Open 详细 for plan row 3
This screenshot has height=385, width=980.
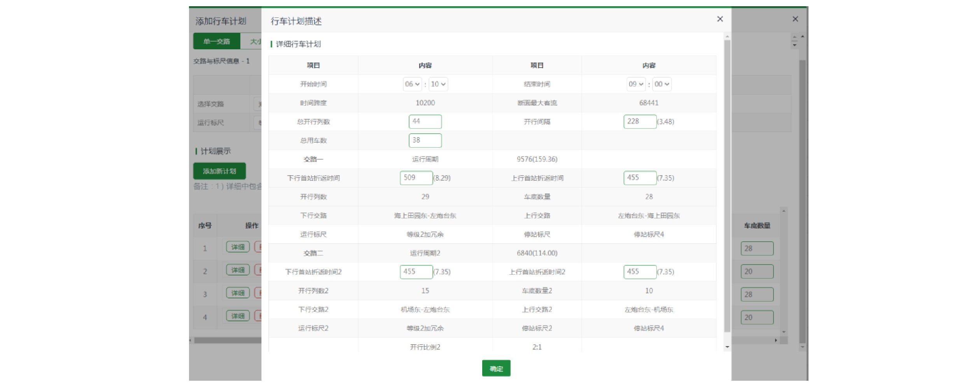click(x=238, y=293)
